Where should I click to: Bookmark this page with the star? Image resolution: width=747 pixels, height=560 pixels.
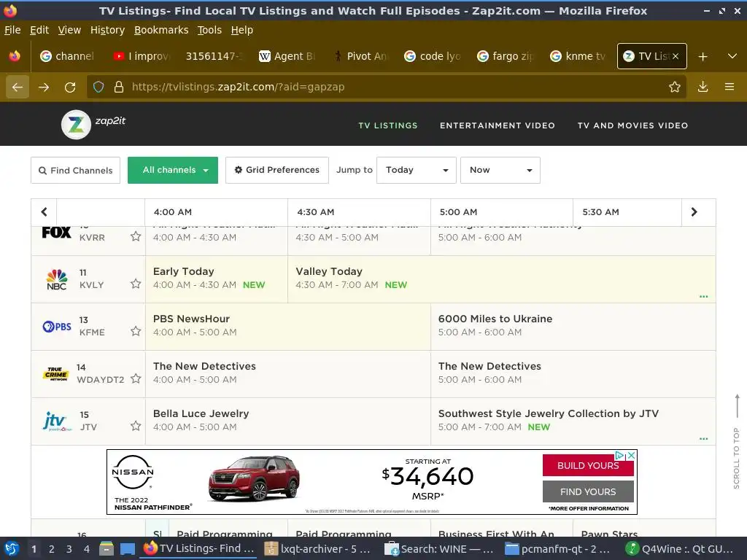675,87
